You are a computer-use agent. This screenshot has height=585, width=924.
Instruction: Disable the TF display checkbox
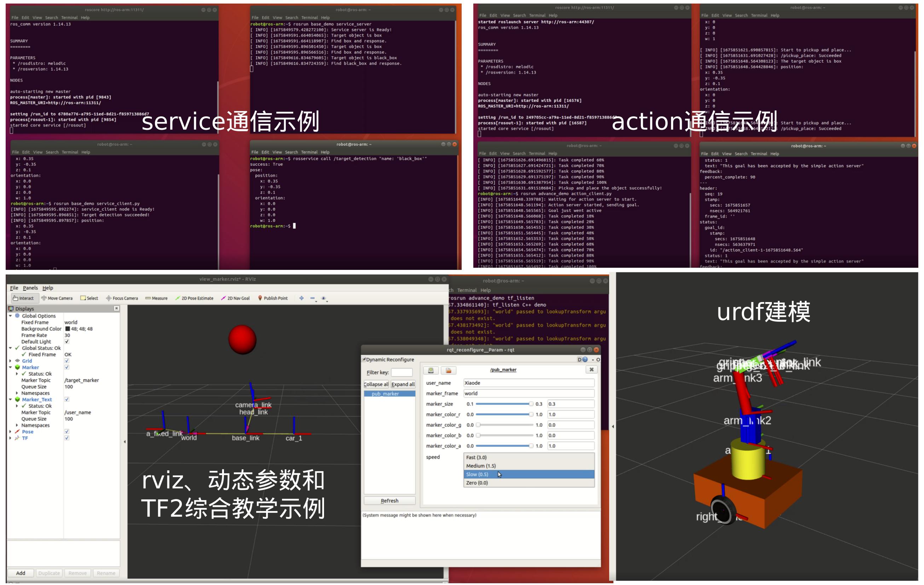(x=67, y=438)
